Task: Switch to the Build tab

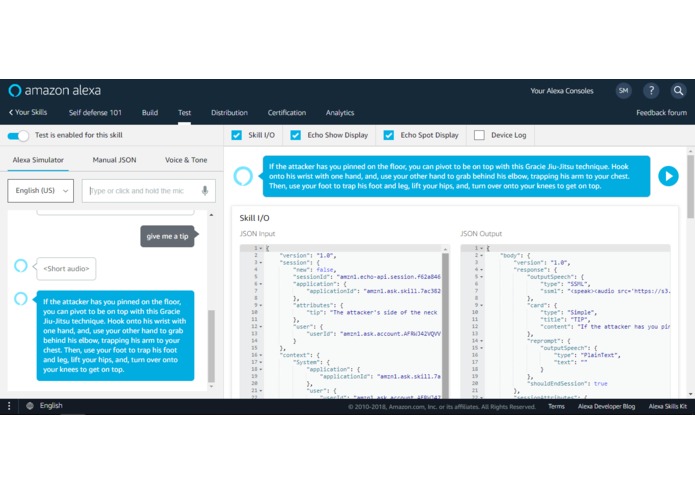Action: pos(150,113)
